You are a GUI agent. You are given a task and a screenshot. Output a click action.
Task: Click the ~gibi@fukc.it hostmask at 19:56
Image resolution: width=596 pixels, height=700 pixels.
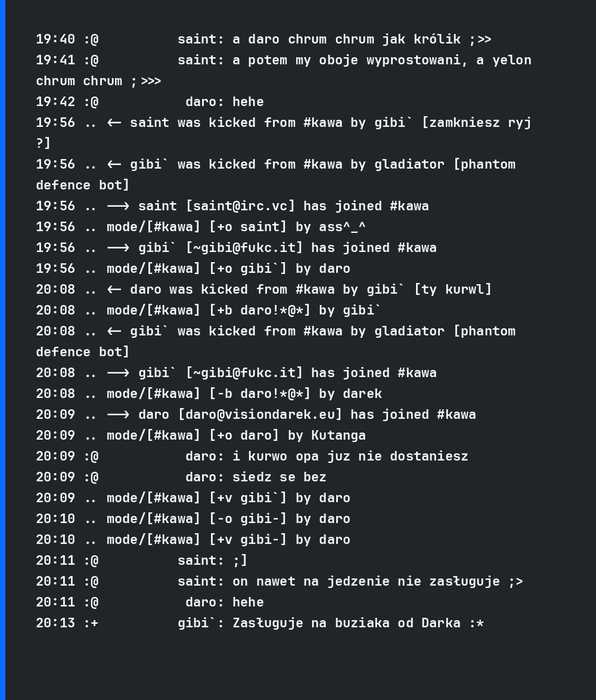(x=244, y=248)
